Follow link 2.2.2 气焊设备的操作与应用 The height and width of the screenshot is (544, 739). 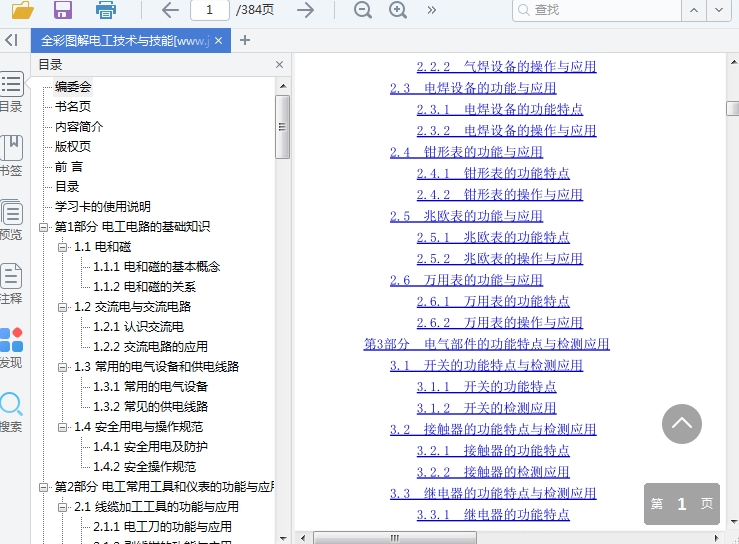(506, 66)
